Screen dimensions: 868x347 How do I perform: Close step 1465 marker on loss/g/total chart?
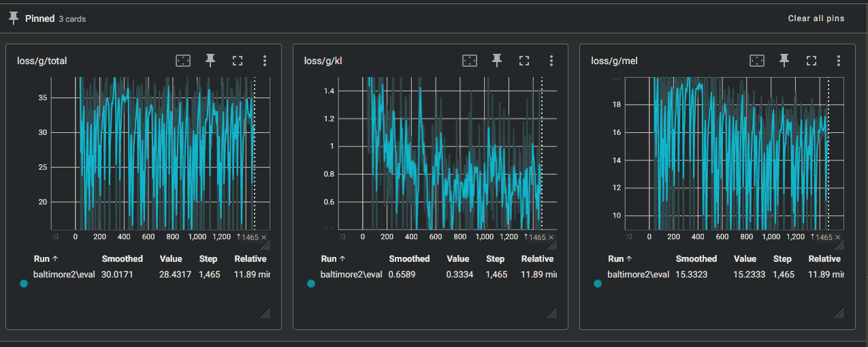click(x=264, y=237)
